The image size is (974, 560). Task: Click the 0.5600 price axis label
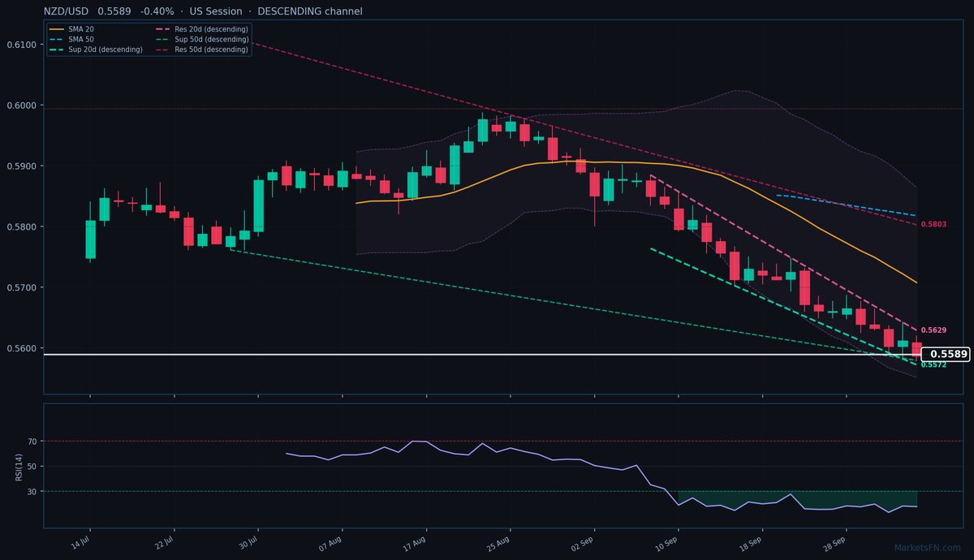pos(21,348)
